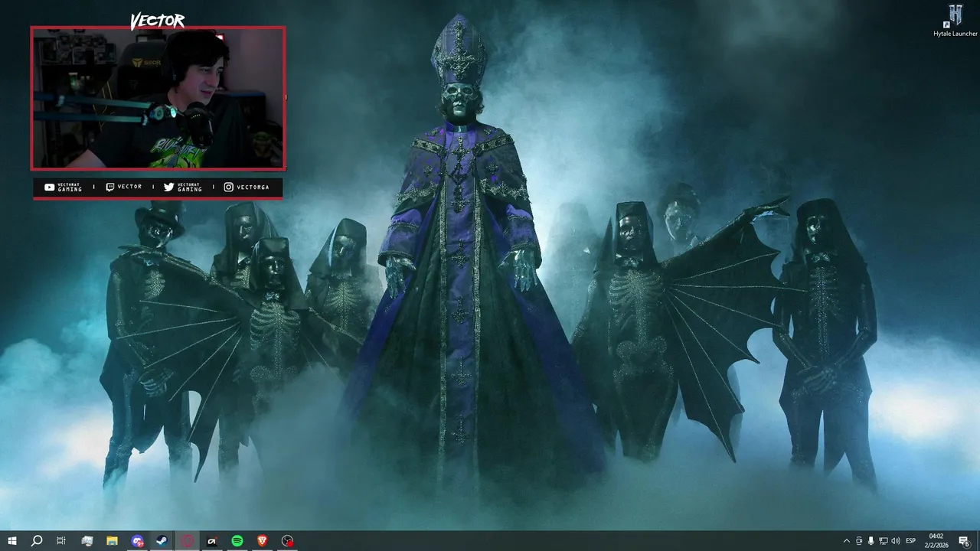Open Spotify from the taskbar
The image size is (980, 551).
[237, 541]
